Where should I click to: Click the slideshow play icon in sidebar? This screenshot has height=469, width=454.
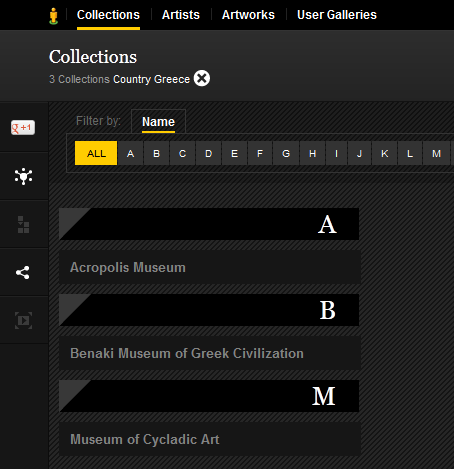point(23,320)
